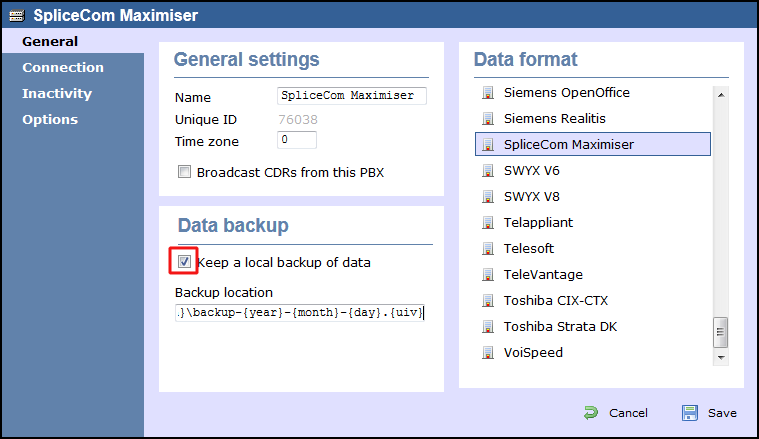Click the Toshiba Strata DK icon
Viewport: 759px width, 439px height.
[x=488, y=327]
